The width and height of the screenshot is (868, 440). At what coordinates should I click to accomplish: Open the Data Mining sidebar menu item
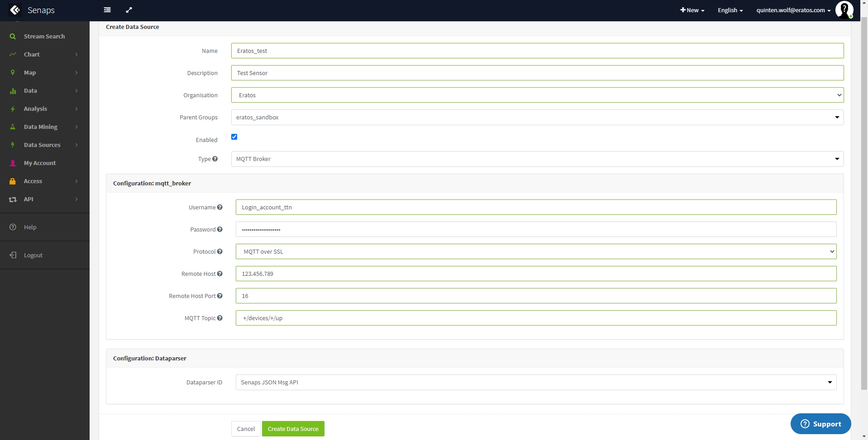point(44,127)
